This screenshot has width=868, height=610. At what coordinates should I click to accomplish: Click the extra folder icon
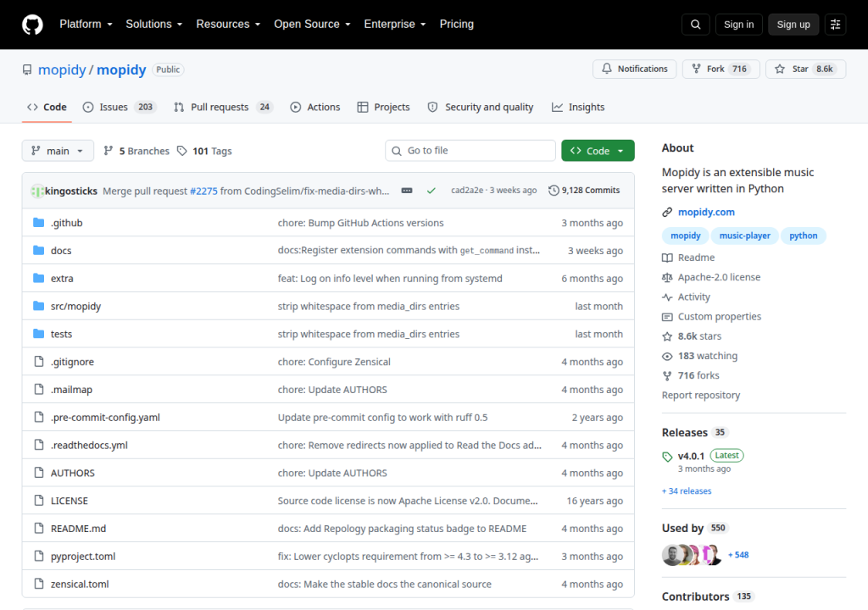39,278
